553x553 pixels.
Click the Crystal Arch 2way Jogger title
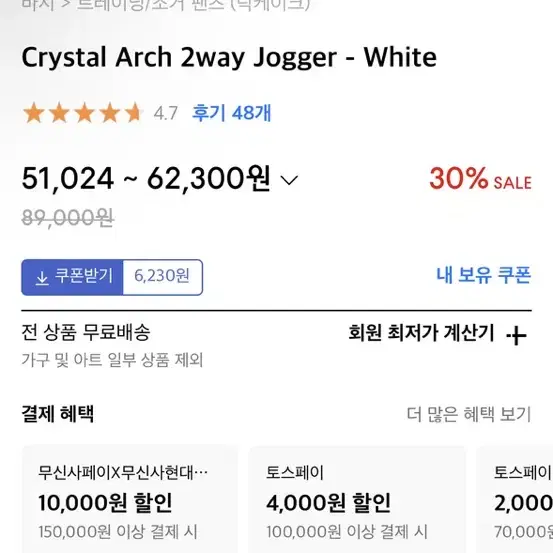click(229, 57)
